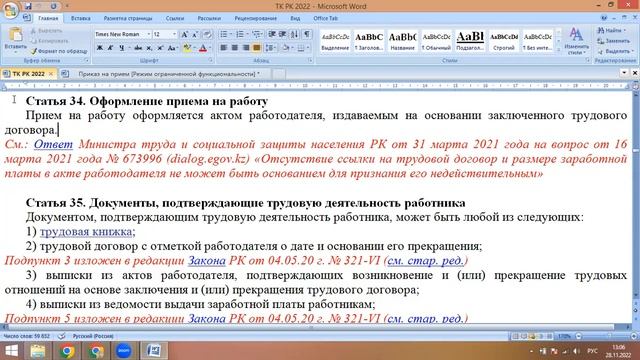Open the Times New Roman font dropdown

pos(149,34)
